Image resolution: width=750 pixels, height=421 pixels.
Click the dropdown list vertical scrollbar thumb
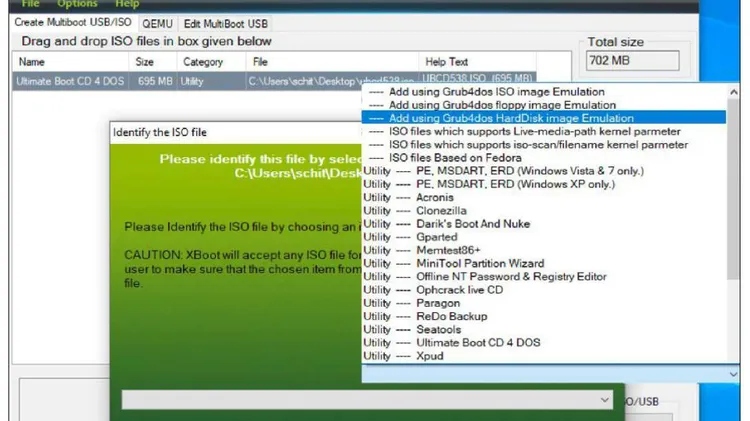(x=733, y=189)
